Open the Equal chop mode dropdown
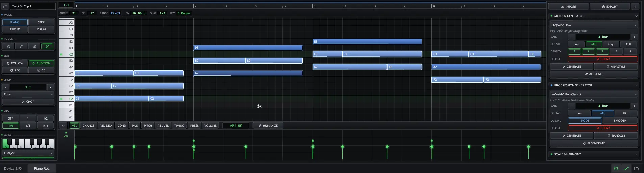Image resolution: width=644 pixels, height=173 pixels. [x=28, y=94]
